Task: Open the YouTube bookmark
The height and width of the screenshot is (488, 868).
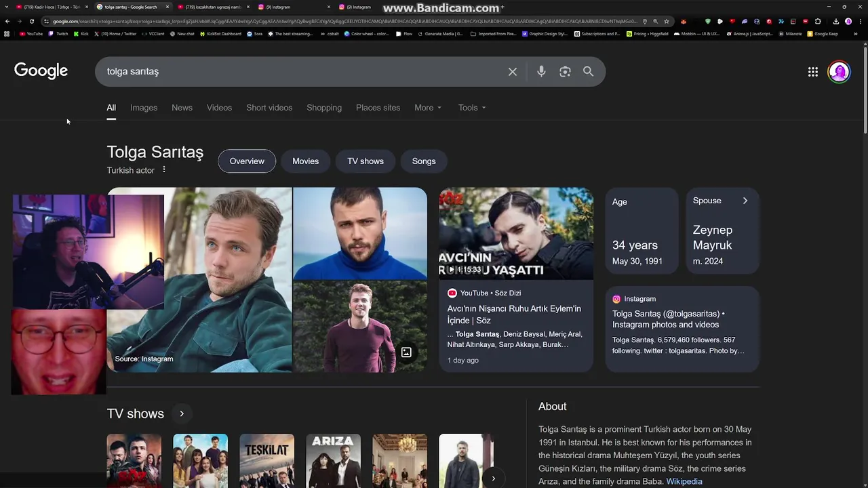Action: click(x=31, y=33)
